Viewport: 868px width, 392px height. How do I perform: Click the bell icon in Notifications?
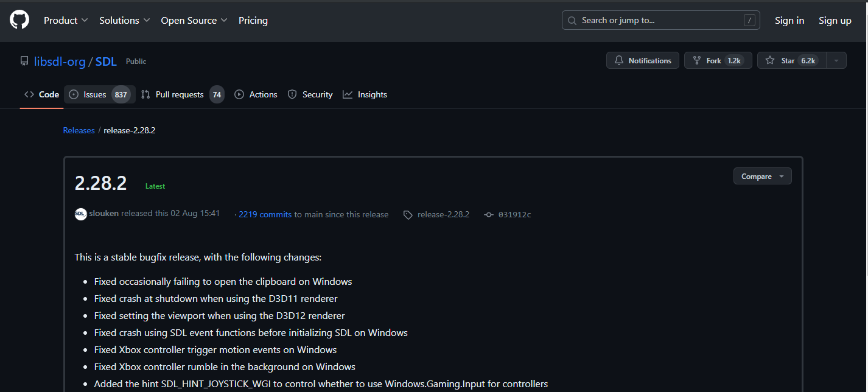pos(619,61)
